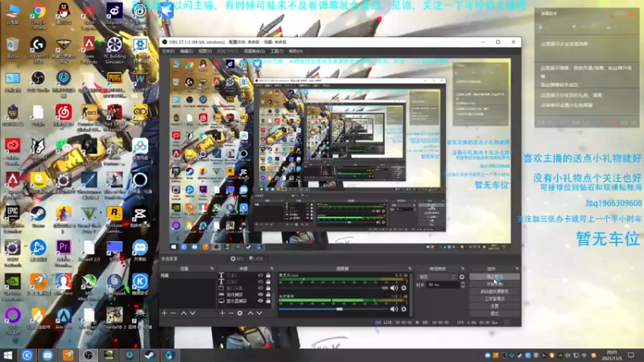Open source 属性 button above docks
The image size is (644, 362).
237,258
